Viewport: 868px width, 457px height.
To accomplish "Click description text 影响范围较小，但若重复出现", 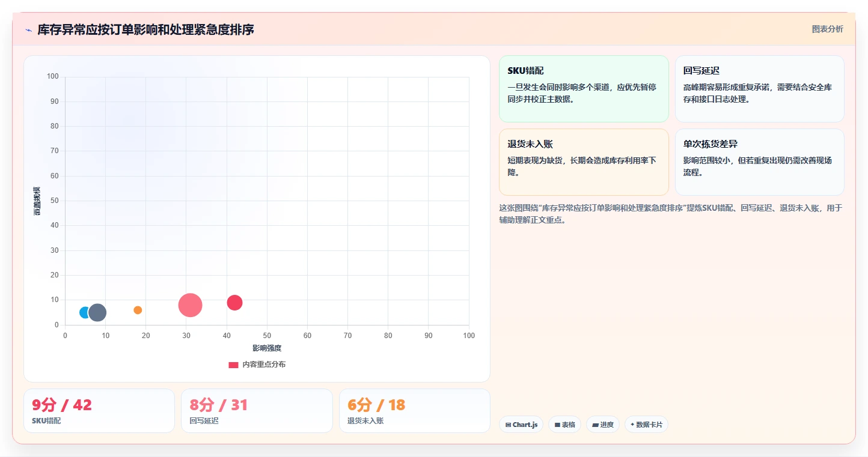I will point(757,166).
